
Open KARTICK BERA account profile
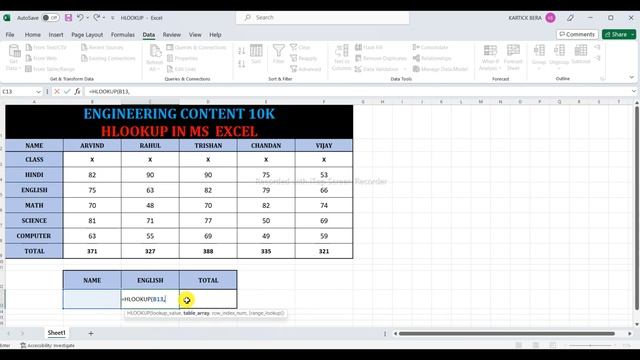pos(532,18)
